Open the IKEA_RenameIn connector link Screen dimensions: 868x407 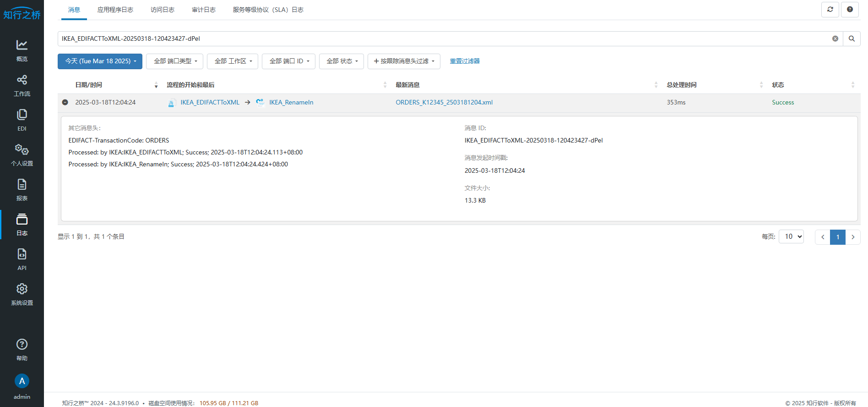click(291, 102)
